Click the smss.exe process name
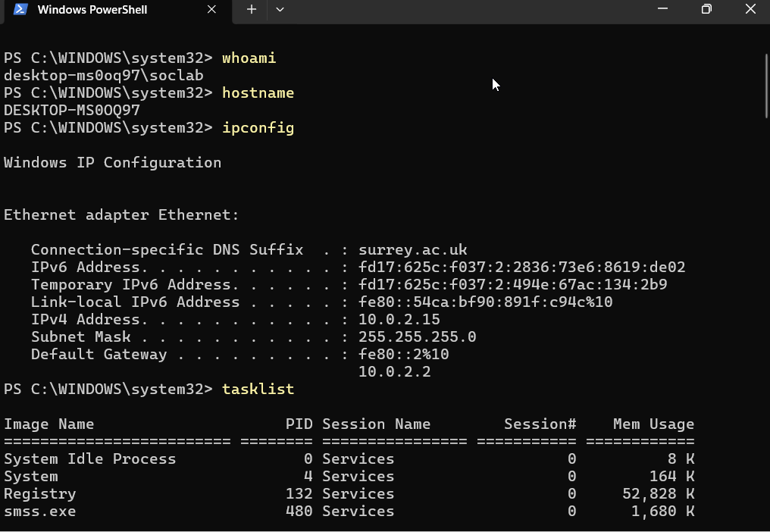Image resolution: width=770 pixels, height=532 pixels. point(39,512)
